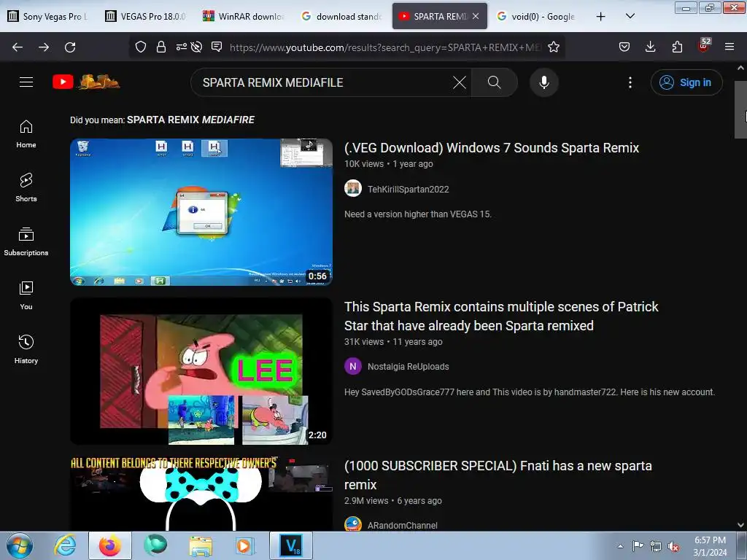Screen dimensions: 747x560
Task: Click the page scrollbar up arrow
Action: click(x=741, y=68)
